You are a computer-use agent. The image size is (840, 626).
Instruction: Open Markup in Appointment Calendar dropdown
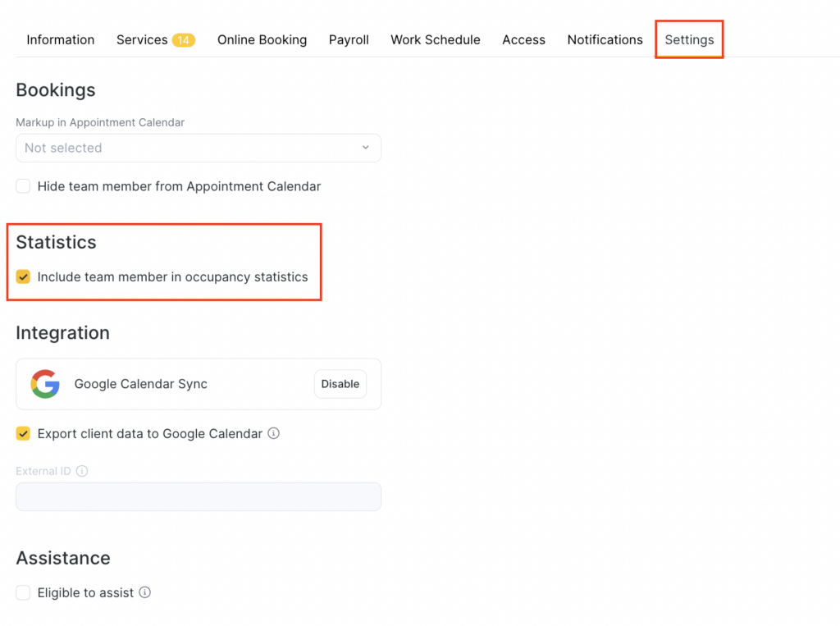tap(199, 148)
